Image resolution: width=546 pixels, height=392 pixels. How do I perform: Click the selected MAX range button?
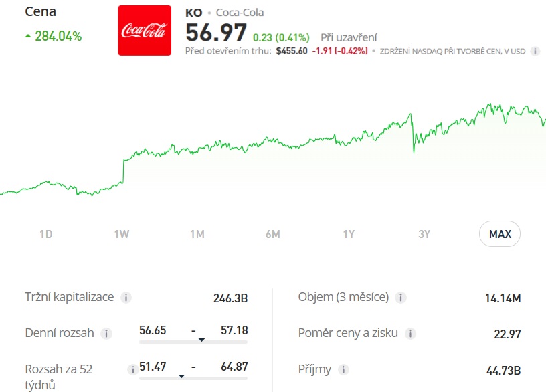(500, 233)
